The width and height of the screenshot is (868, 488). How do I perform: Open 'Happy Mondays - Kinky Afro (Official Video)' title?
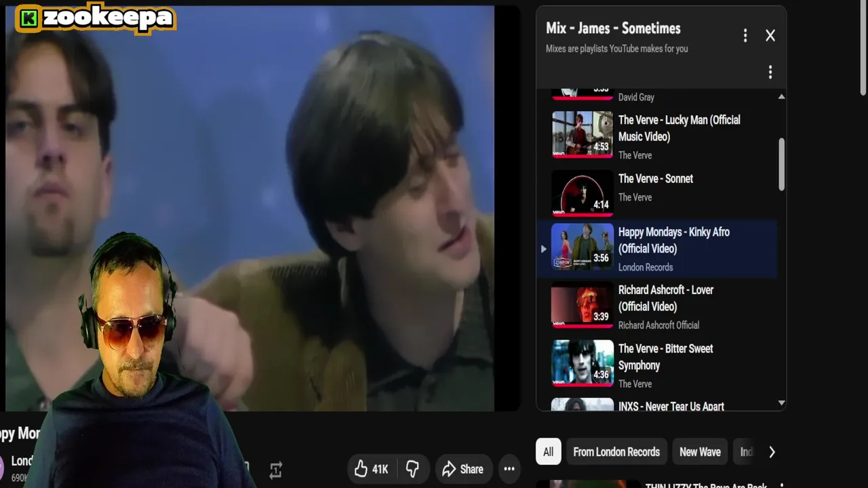point(674,240)
